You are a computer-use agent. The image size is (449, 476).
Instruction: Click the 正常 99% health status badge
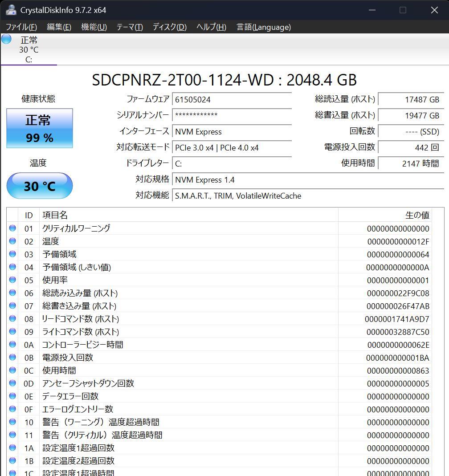[x=39, y=128]
